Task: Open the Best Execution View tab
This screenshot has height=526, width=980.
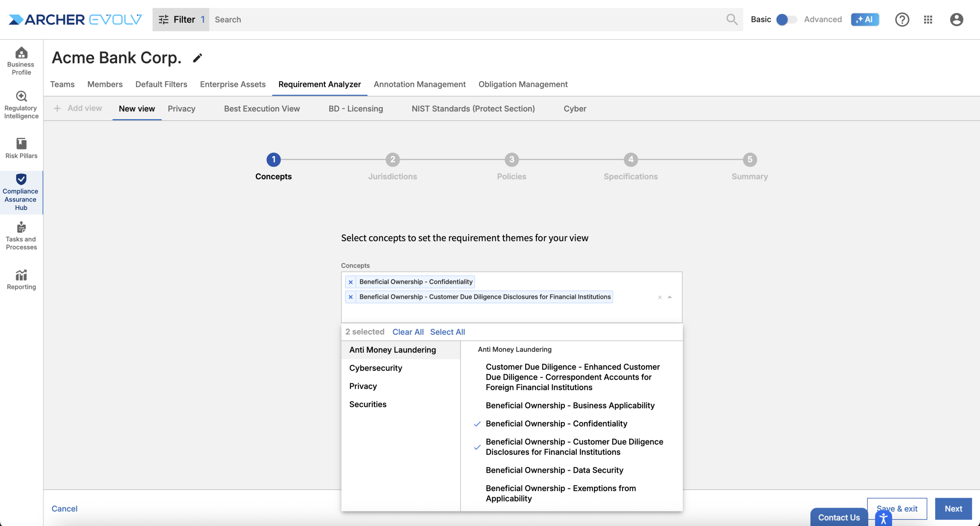Action: click(262, 109)
